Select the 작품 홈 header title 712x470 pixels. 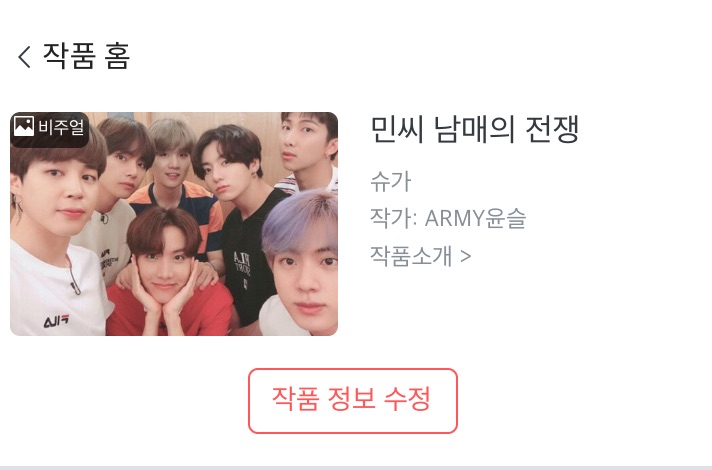86,56
